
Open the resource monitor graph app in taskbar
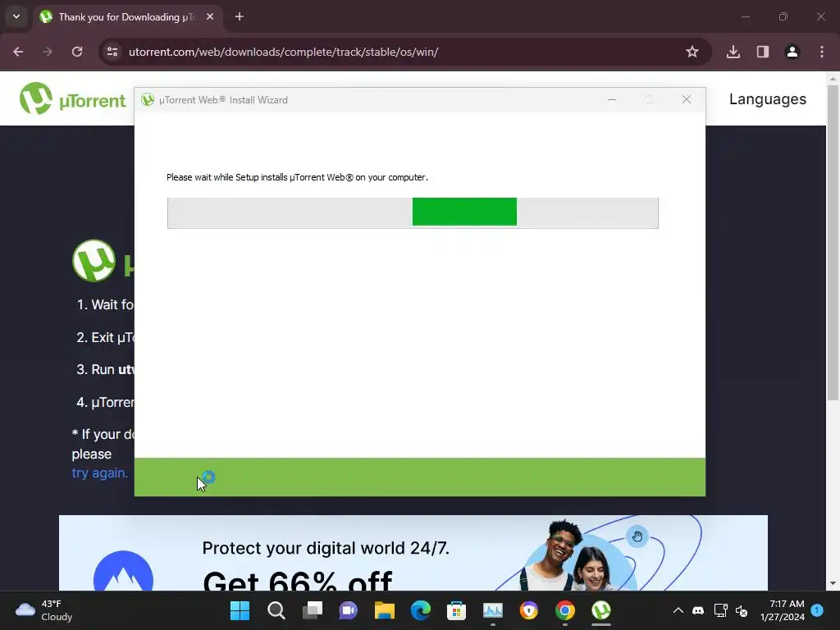[493, 610]
